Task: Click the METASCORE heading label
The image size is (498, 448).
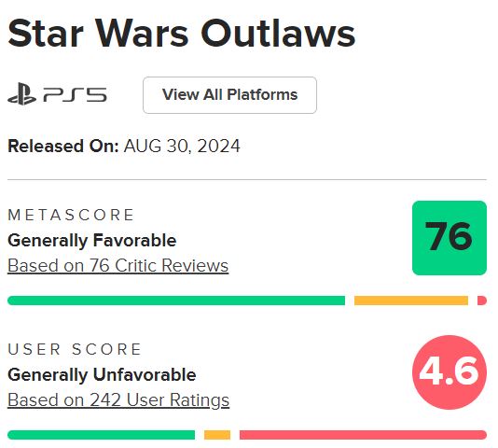Action: 71,215
